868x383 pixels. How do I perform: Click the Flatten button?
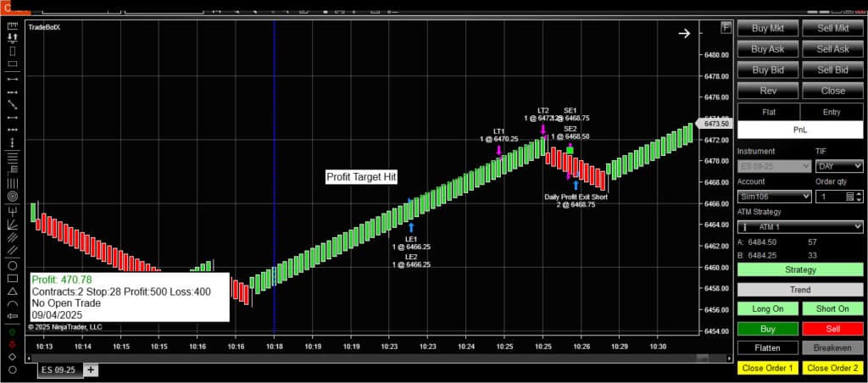(768, 348)
